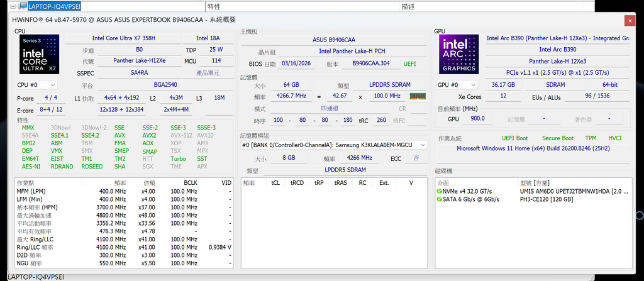Click the 產品單元 button
Screen dimensions: 644x281
point(207,73)
